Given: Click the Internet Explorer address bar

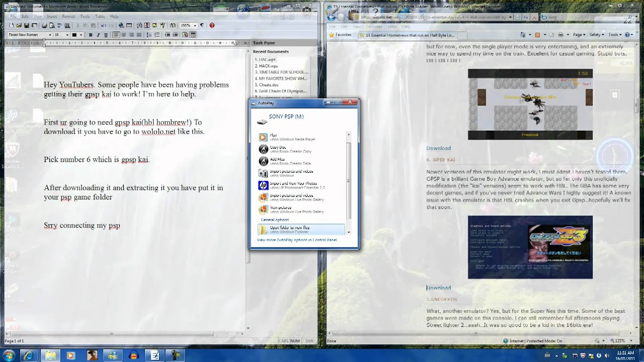Looking at the screenshot, I should pos(433,17).
